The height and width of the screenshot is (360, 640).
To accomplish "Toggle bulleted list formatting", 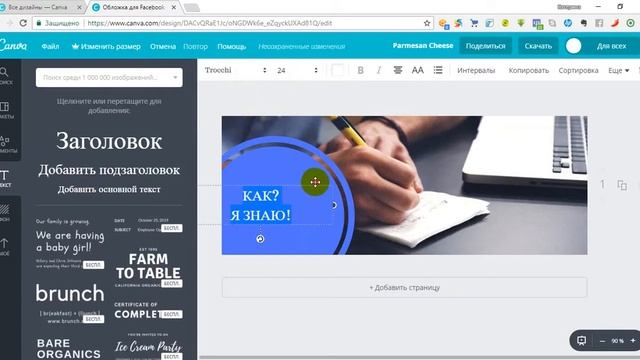I will [438, 70].
